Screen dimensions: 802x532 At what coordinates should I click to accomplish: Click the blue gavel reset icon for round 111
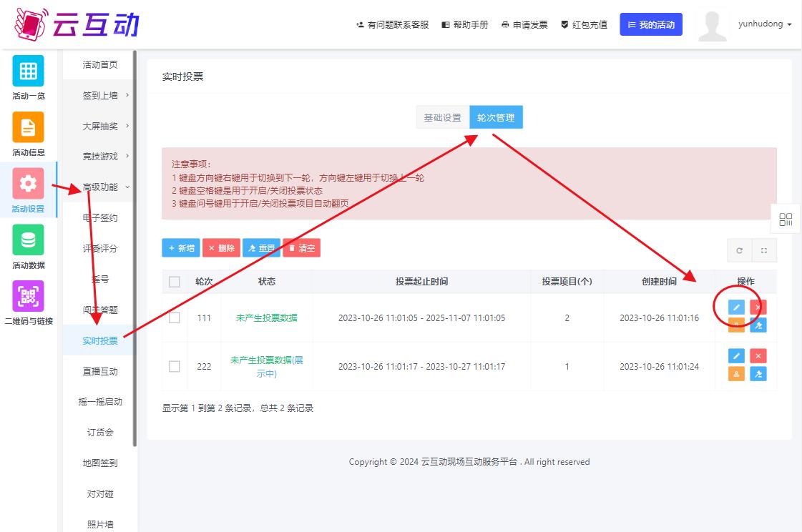(x=758, y=325)
